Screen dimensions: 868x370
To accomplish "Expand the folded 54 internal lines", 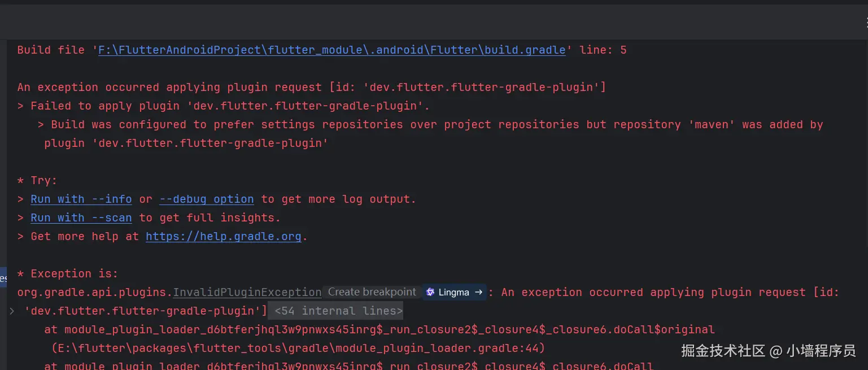I will coord(335,311).
